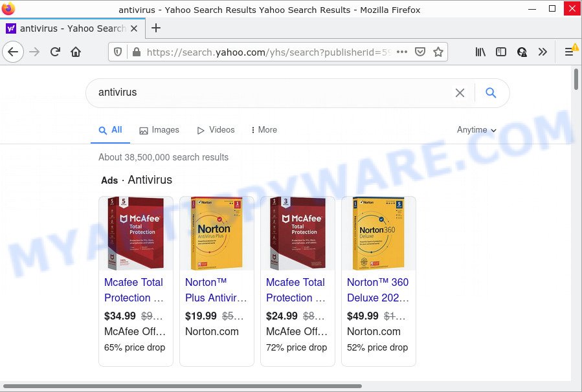Click the forward navigation arrow
The width and height of the screenshot is (582, 392).
34,52
